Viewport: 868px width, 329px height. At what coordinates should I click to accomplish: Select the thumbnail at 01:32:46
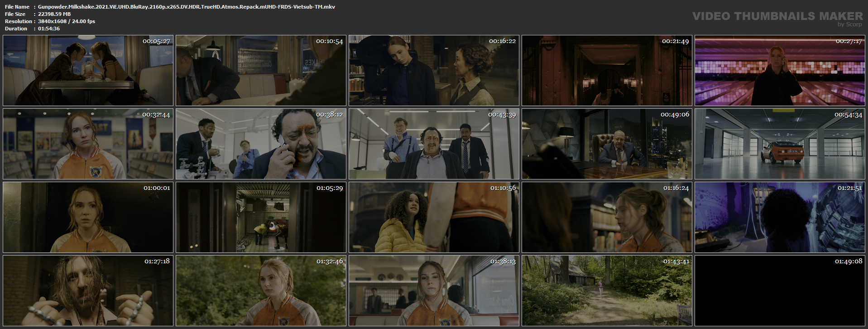coord(261,291)
